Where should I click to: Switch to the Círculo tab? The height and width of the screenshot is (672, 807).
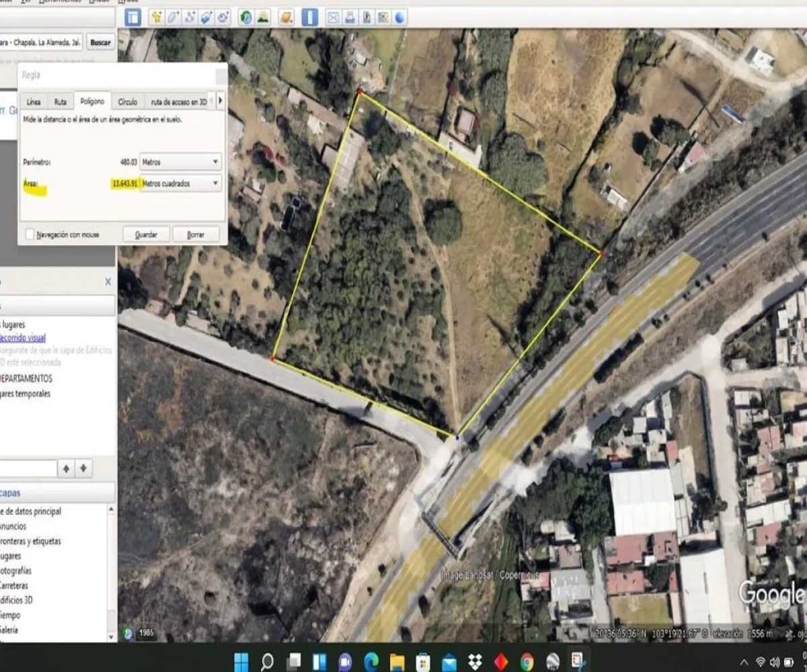point(128,101)
